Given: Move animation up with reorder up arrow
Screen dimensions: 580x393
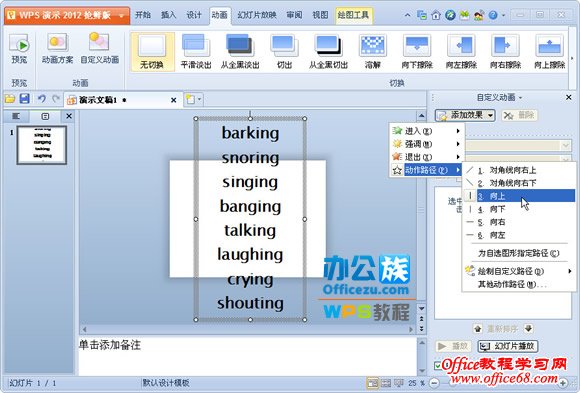Looking at the screenshot, I should [x=478, y=329].
